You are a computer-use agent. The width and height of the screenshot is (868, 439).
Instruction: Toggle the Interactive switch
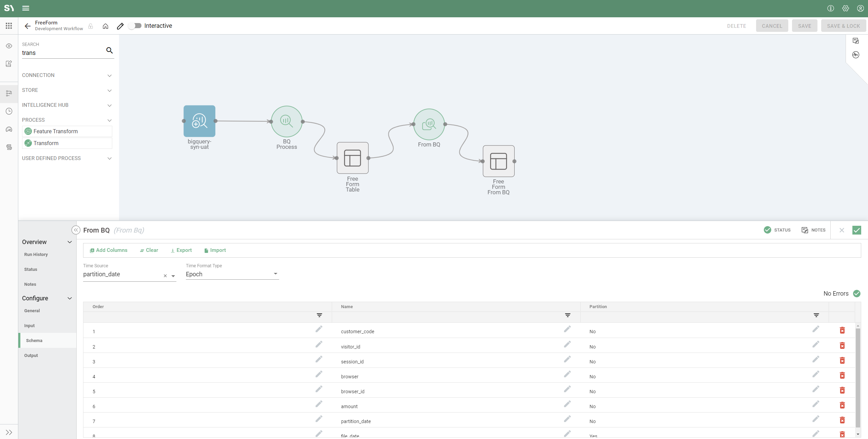[135, 26]
